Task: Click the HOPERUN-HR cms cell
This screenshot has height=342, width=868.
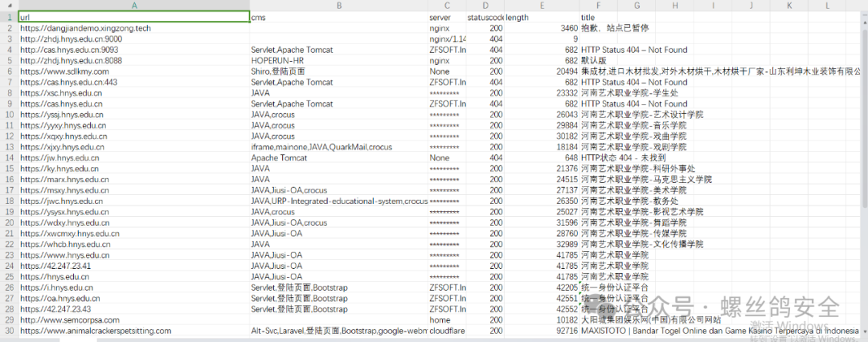Action: pyautogui.click(x=339, y=60)
